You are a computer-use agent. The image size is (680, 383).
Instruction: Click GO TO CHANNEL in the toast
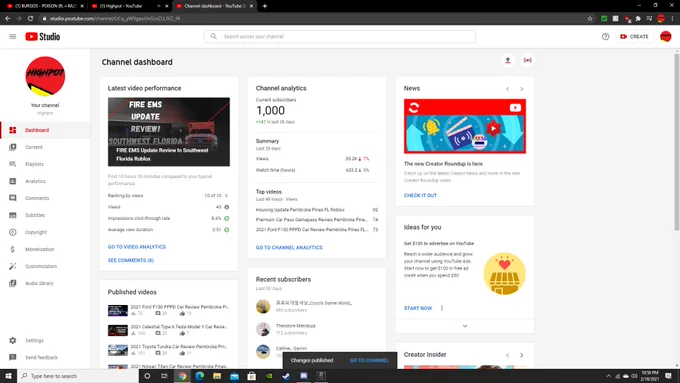click(x=369, y=360)
